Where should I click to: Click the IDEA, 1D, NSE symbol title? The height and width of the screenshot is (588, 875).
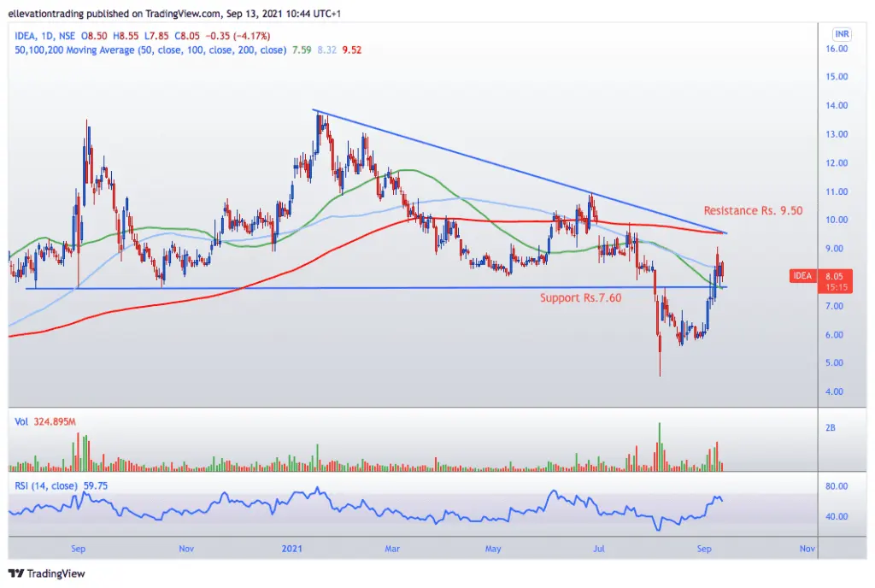pos(44,36)
